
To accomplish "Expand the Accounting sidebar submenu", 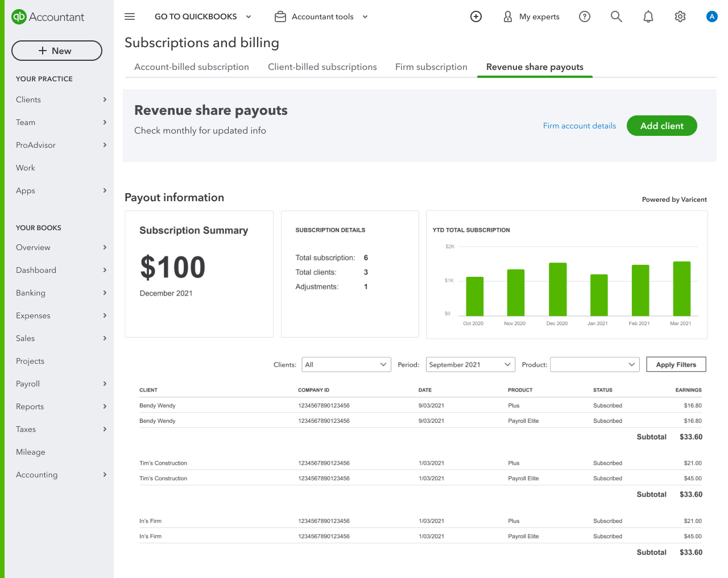I will [105, 475].
